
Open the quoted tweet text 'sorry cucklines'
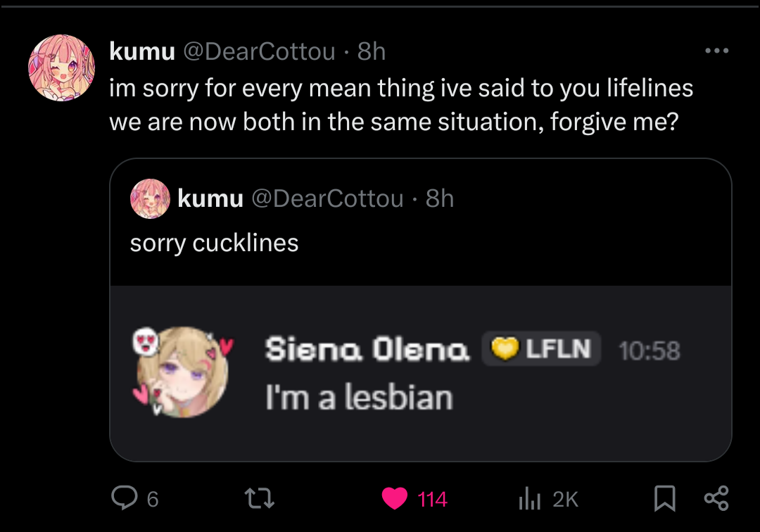coord(214,243)
